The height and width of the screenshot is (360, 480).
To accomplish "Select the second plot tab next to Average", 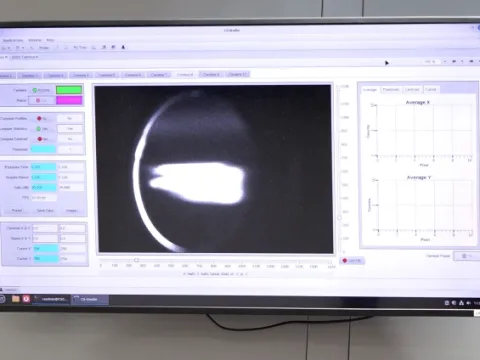I will click(x=391, y=90).
